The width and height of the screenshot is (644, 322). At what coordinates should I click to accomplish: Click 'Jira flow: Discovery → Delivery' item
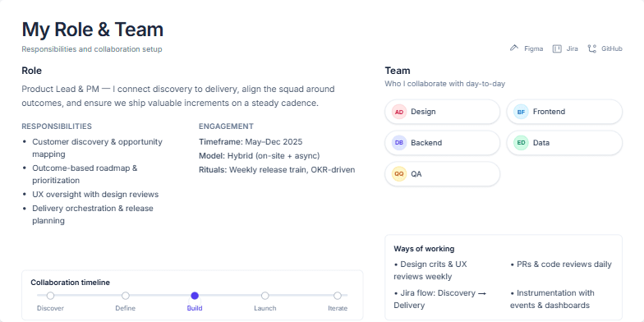440,299
